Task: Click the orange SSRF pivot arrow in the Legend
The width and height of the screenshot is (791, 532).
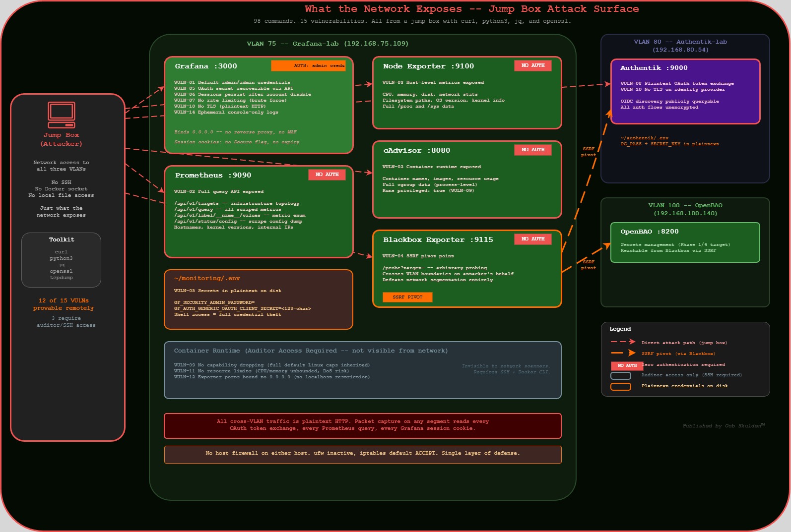Action: point(623,353)
